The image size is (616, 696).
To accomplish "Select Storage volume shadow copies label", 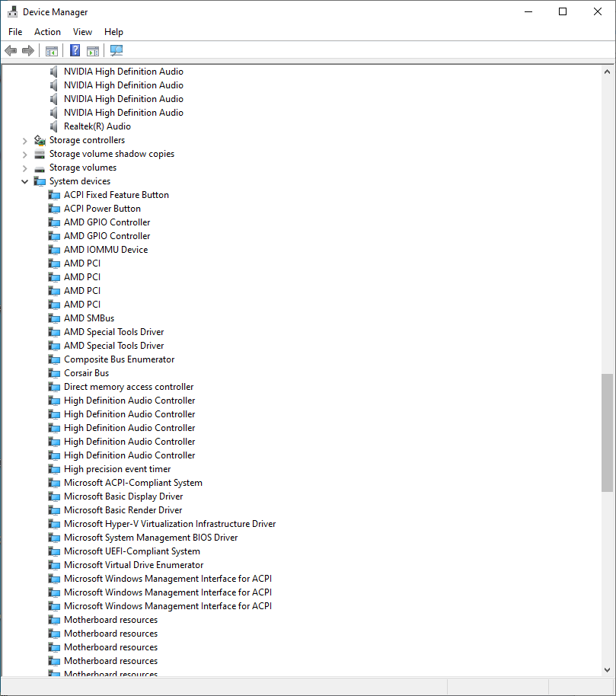I will (112, 154).
